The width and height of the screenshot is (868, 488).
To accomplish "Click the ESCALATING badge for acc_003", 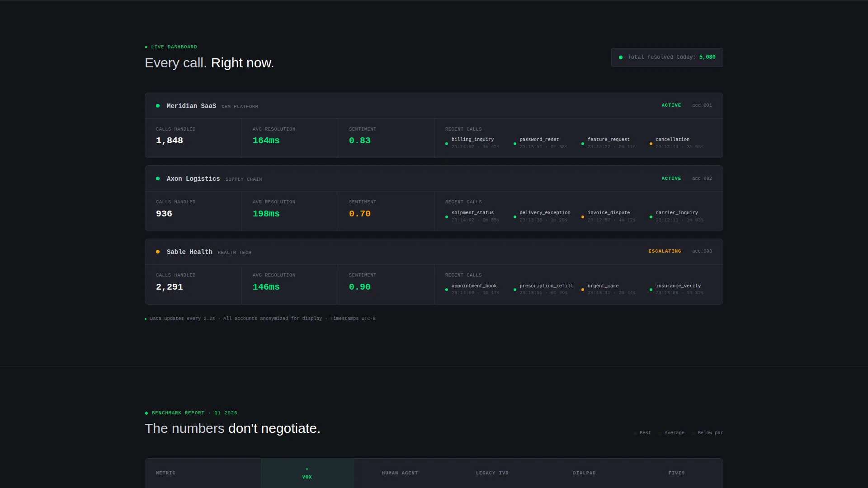I will (665, 251).
